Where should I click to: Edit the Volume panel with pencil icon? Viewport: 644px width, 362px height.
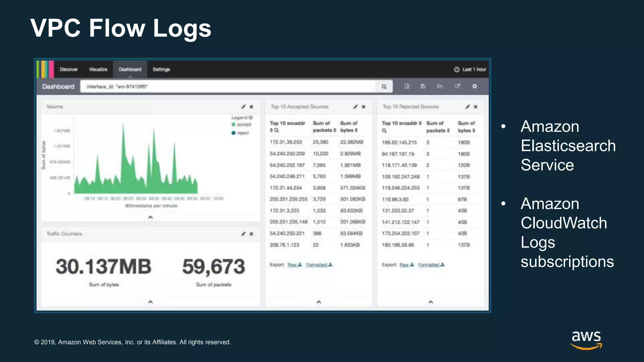(243, 107)
